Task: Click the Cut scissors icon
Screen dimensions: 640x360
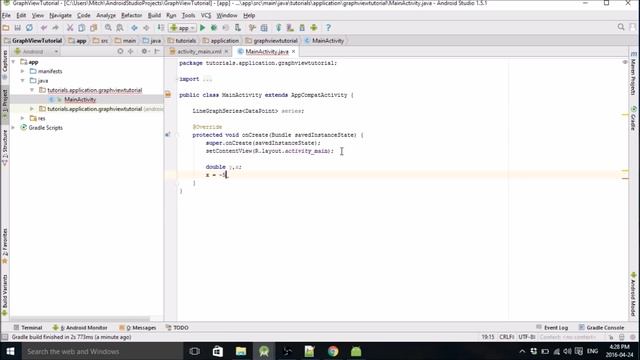Action: pos(70,28)
